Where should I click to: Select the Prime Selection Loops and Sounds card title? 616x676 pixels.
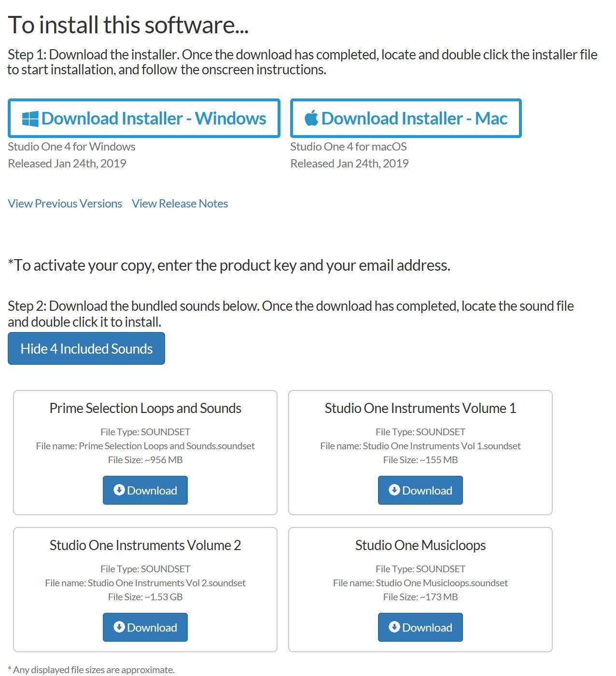145,408
